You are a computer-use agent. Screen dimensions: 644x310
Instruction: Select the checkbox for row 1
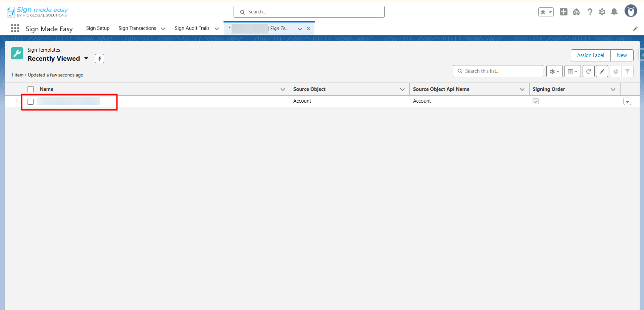click(x=31, y=102)
